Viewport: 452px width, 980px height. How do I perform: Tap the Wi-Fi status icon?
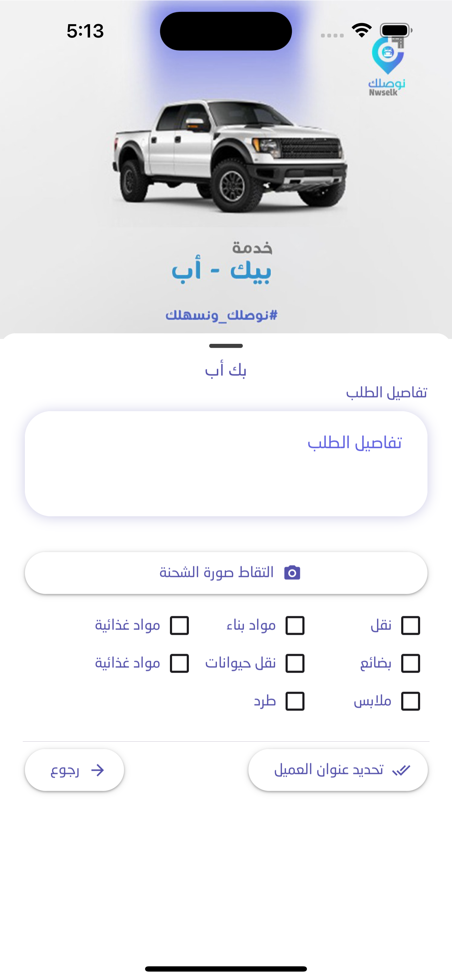(362, 30)
